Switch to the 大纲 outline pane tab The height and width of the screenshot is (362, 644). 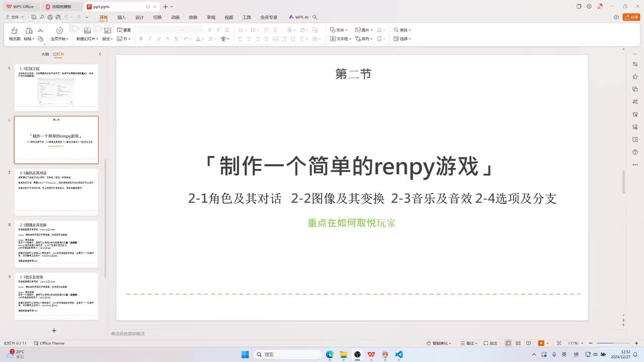(45, 54)
